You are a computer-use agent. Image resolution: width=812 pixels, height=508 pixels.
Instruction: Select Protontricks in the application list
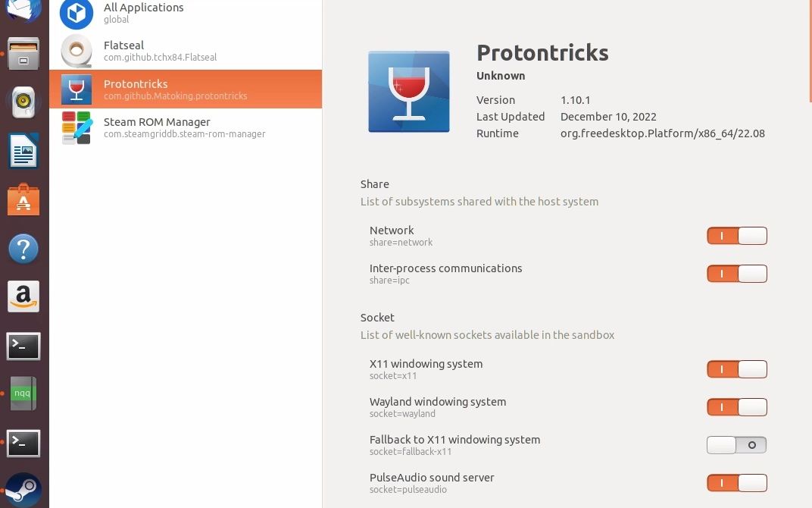[x=185, y=89]
